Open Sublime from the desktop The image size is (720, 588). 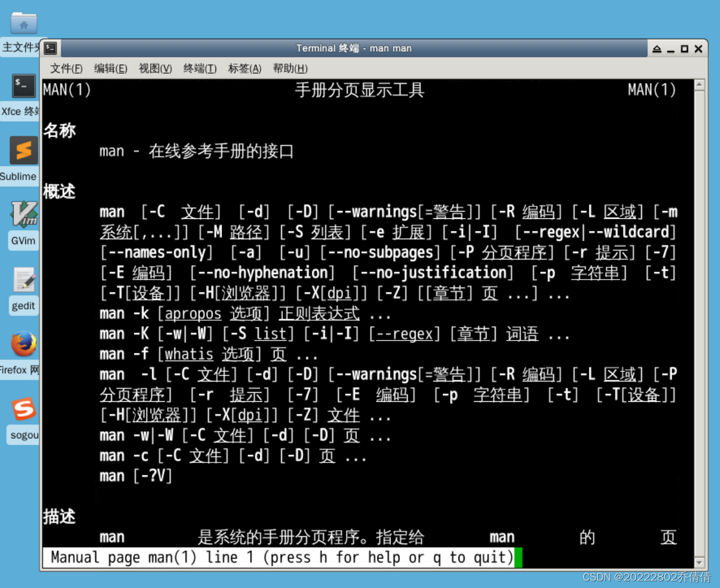[22, 151]
